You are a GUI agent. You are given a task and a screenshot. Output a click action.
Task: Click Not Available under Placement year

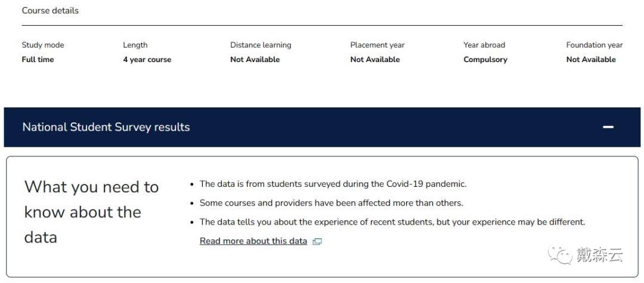point(375,60)
